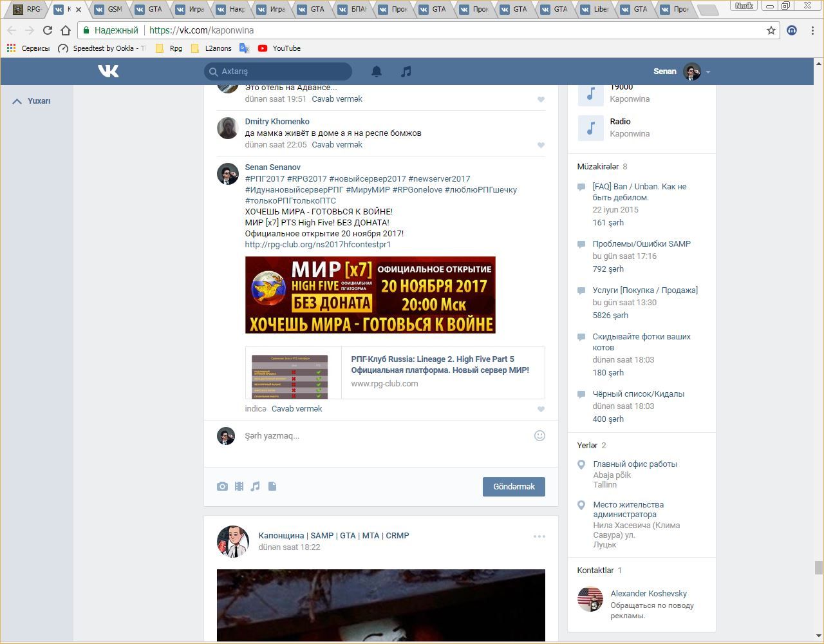Open the Капонщина post author link

point(333,536)
